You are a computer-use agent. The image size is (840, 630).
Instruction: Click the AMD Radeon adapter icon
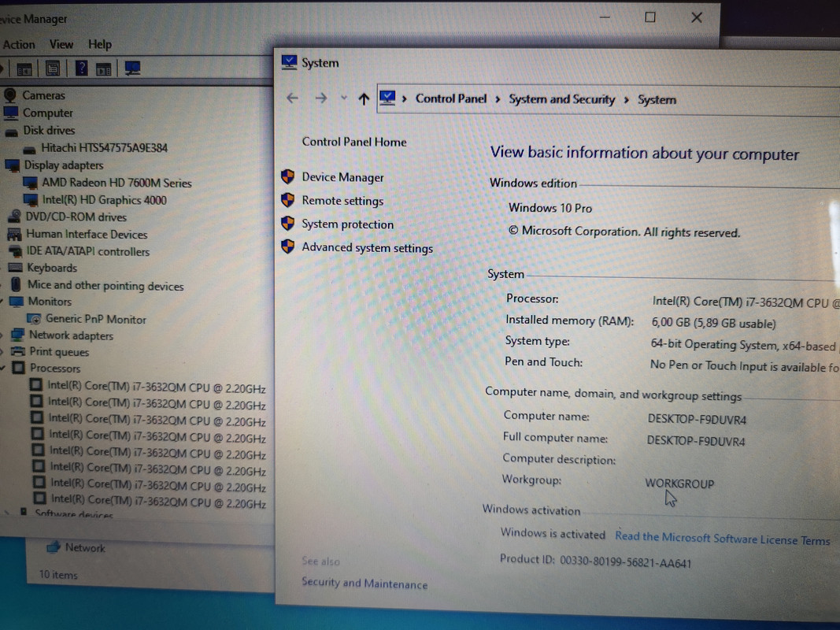pos(31,183)
